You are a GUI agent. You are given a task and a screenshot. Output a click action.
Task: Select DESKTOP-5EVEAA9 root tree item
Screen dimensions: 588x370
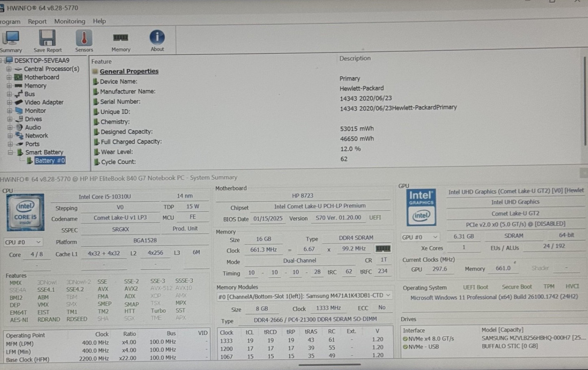42,60
